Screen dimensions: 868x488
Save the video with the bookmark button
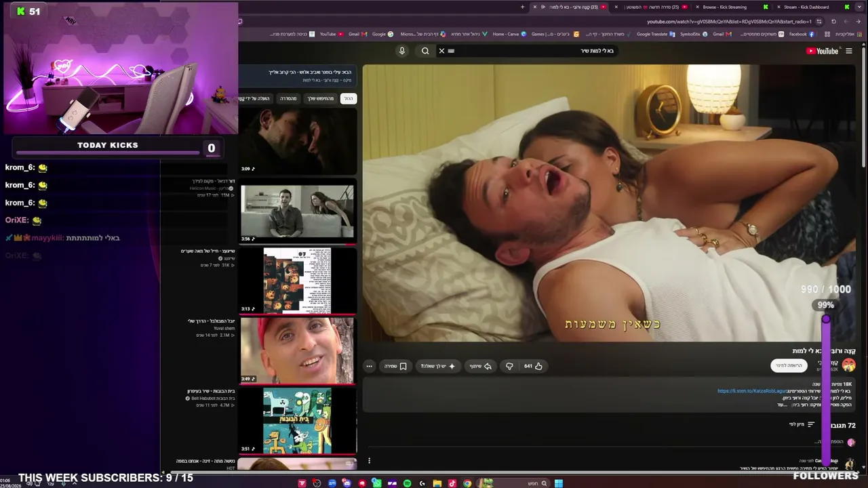[395, 366]
